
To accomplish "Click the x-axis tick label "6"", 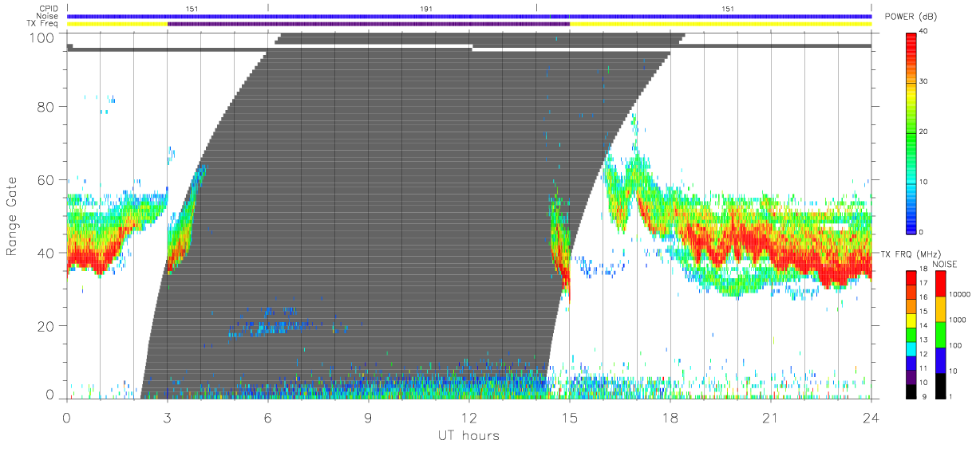I will [268, 418].
